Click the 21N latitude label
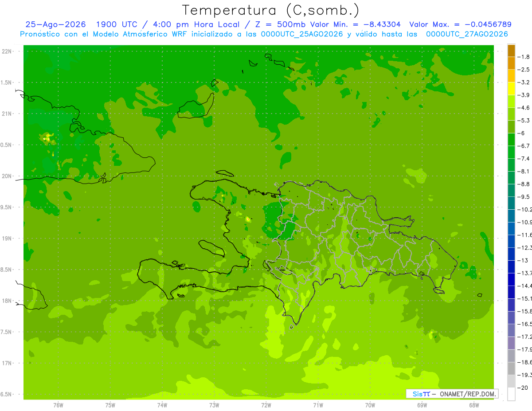Screen dimensions: 532x411 (7, 114)
